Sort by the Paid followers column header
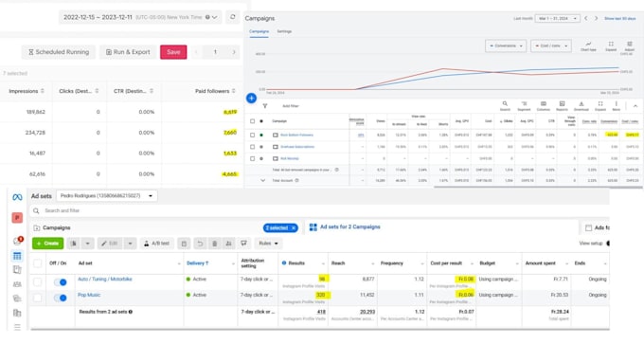Screen dimensions: 644x344 pyautogui.click(x=215, y=91)
